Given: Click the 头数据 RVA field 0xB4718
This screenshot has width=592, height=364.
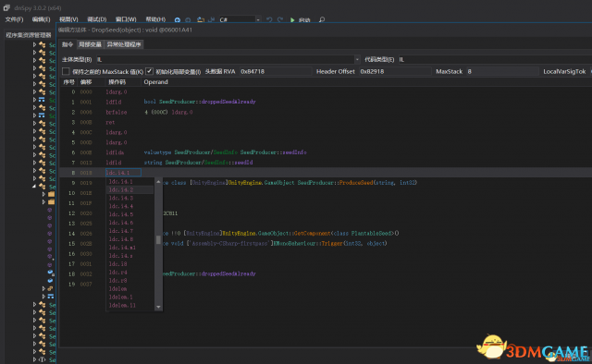Looking at the screenshot, I should 276,71.
